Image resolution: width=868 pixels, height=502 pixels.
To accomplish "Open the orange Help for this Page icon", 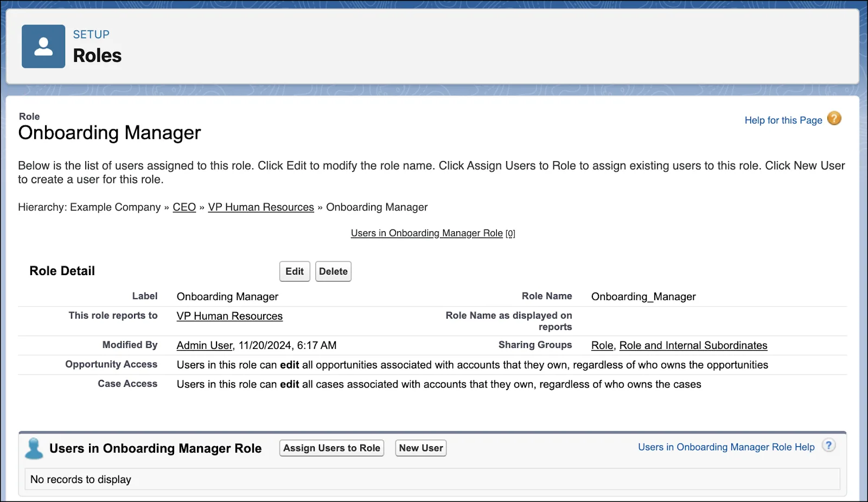I will [x=834, y=118].
